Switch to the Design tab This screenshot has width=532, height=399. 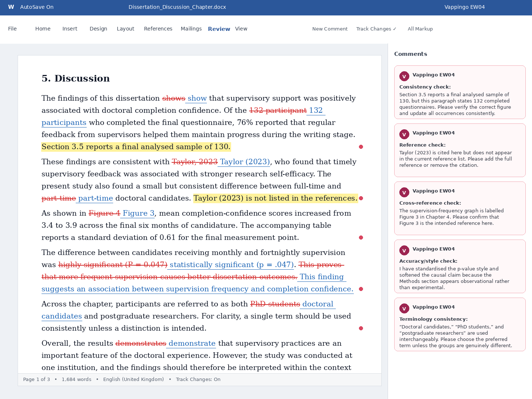(x=98, y=29)
